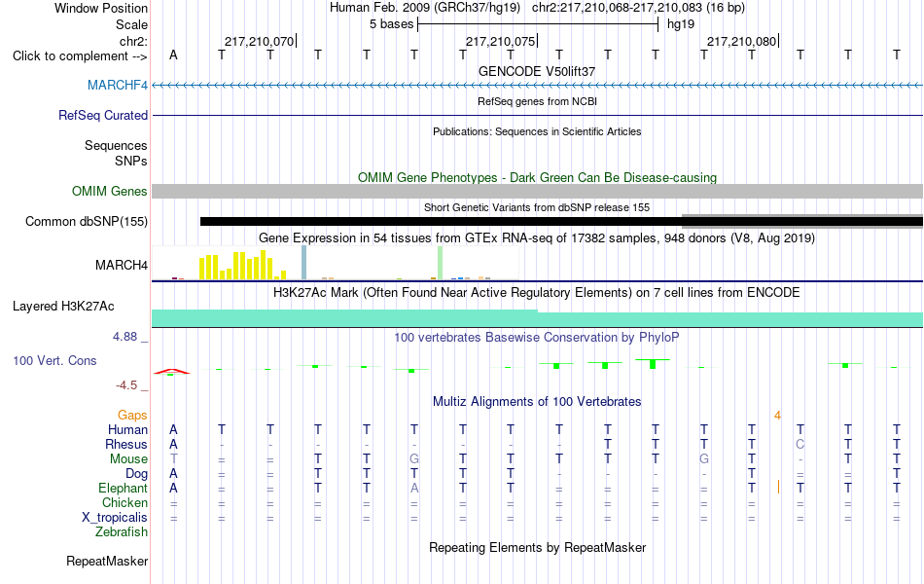Select the Rhesus alignment row label
This screenshot has width=924, height=584.
(x=126, y=444)
